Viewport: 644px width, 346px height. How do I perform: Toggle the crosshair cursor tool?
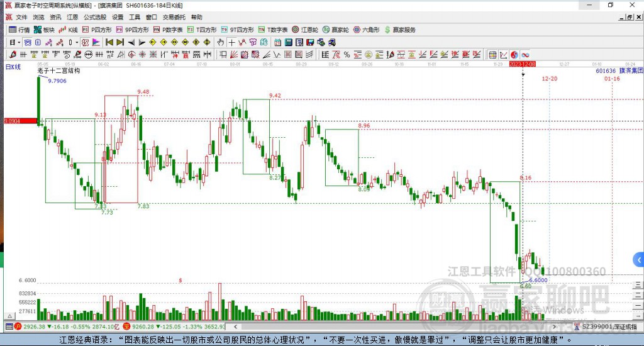click(x=231, y=42)
